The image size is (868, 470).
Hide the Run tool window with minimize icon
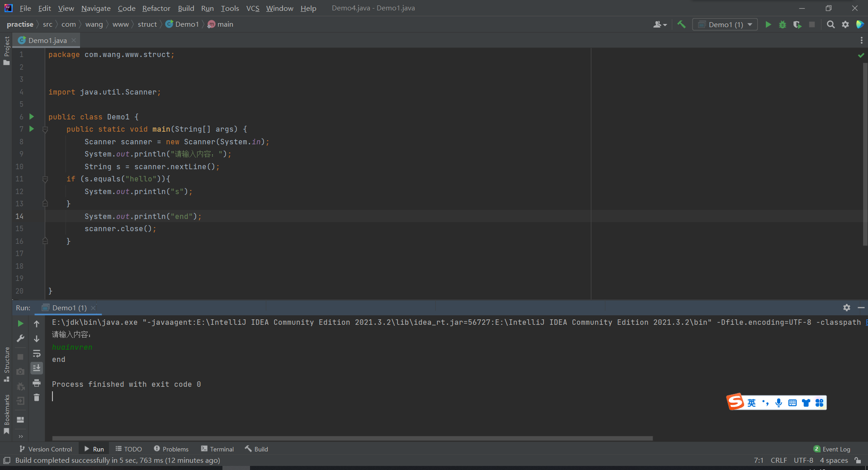tap(861, 308)
